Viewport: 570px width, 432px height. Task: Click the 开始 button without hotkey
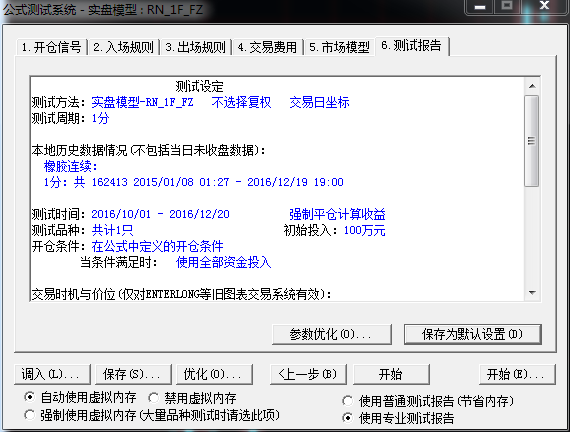(x=391, y=374)
